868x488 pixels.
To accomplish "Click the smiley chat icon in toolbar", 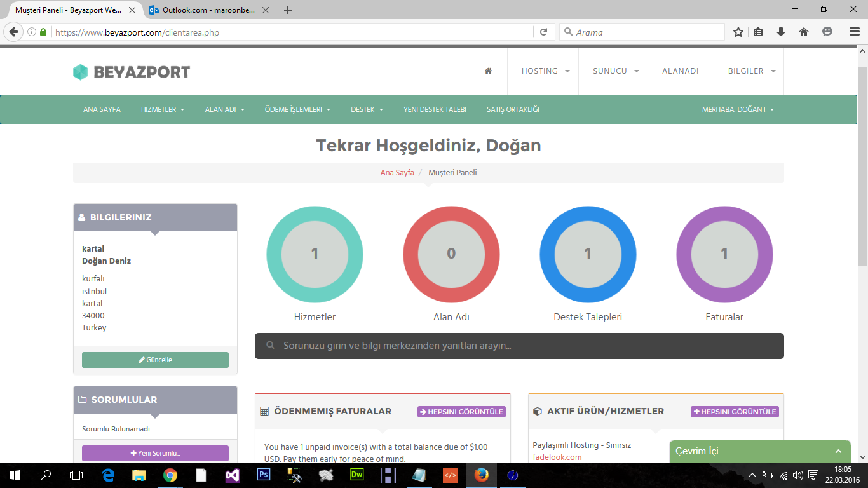I will point(827,32).
